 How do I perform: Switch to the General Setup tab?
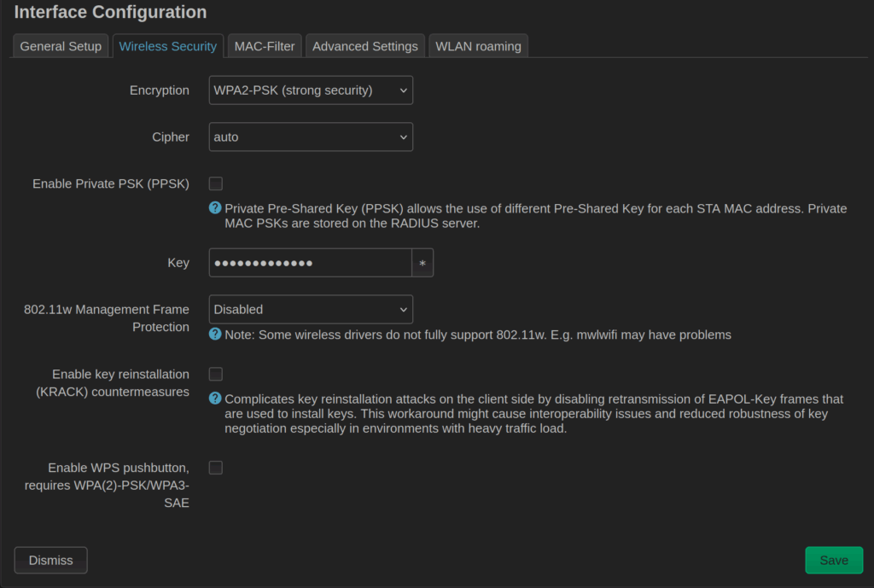click(61, 46)
